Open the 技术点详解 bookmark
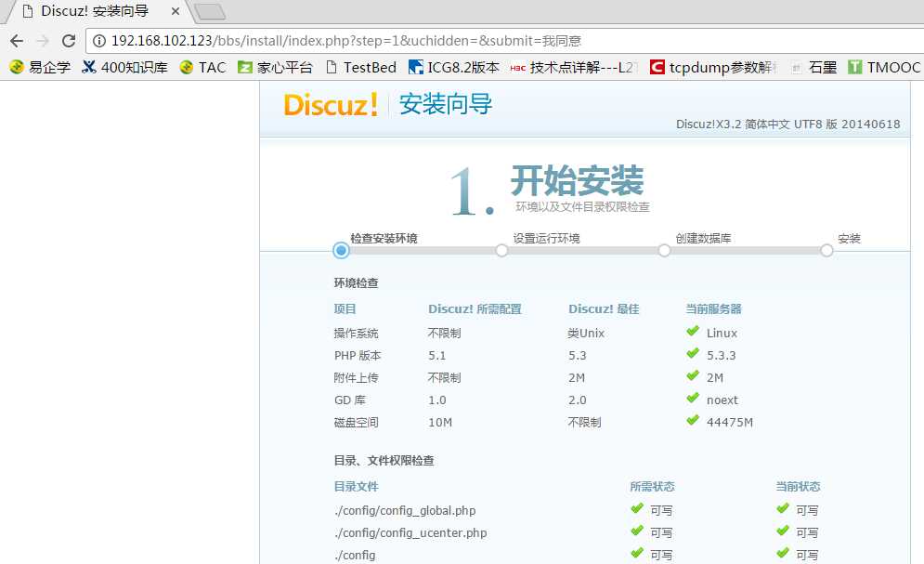Image resolution: width=924 pixels, height=564 pixels. coord(573,67)
